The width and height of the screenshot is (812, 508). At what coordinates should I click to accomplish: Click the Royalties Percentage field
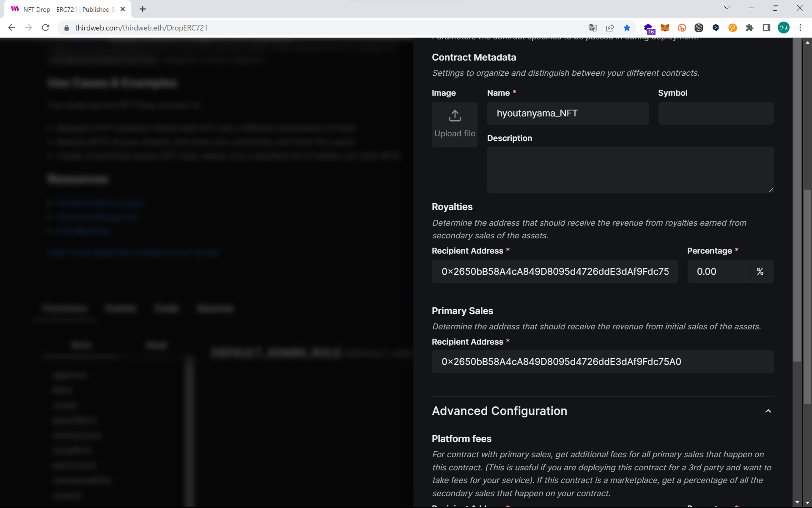coord(717,271)
